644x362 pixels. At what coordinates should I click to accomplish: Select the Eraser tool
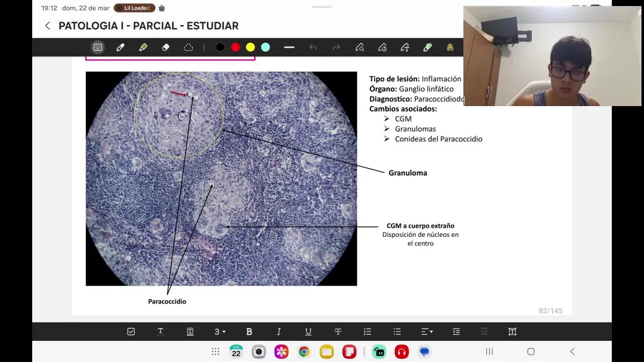point(166,47)
